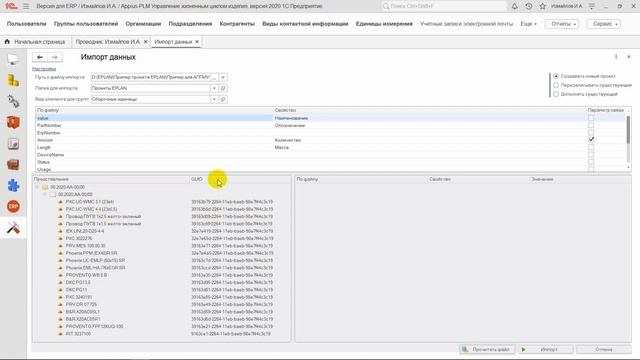
Task: Open the blue puzzle section in sidebar
Action: (x=13, y=185)
